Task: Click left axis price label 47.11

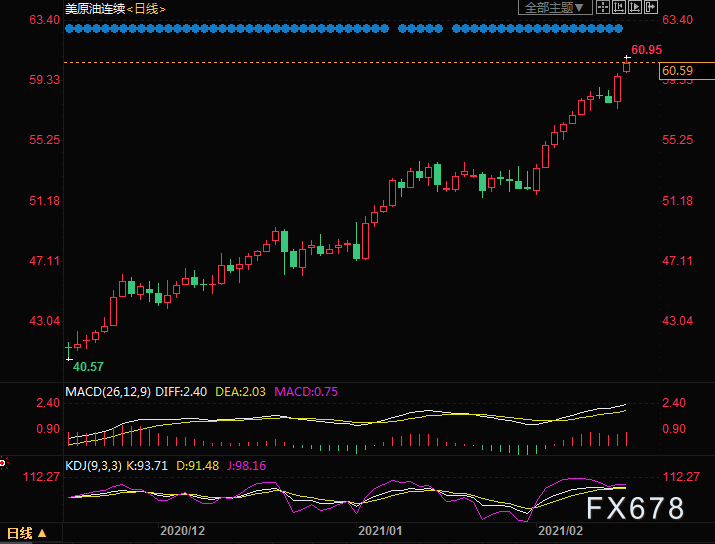Action: [45, 261]
